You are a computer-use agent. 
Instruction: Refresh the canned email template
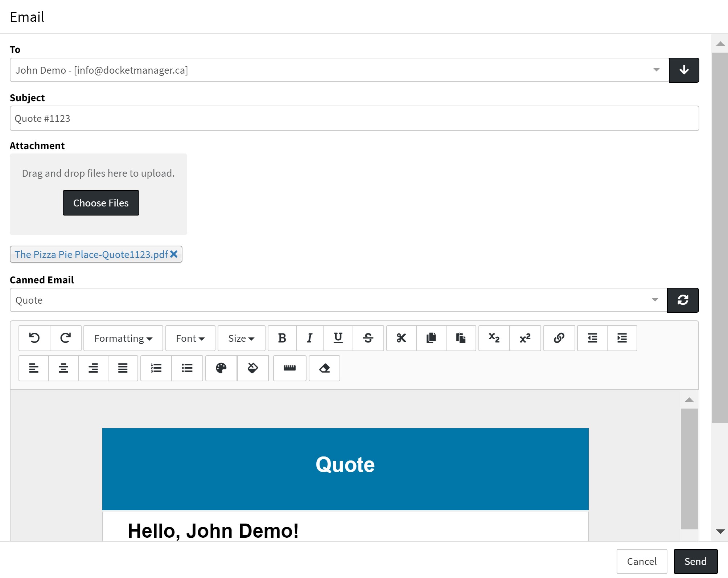click(x=683, y=300)
